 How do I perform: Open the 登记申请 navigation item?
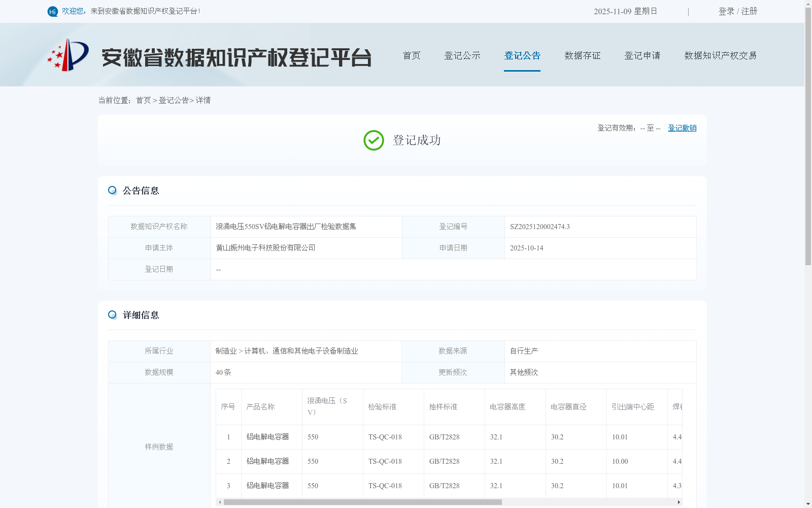click(x=642, y=55)
